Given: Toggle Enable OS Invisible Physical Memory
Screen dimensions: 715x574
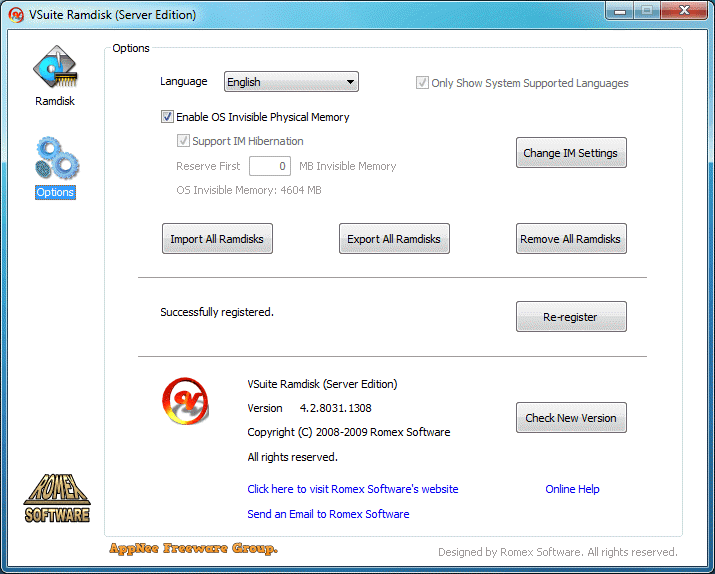Looking at the screenshot, I should click(x=167, y=117).
